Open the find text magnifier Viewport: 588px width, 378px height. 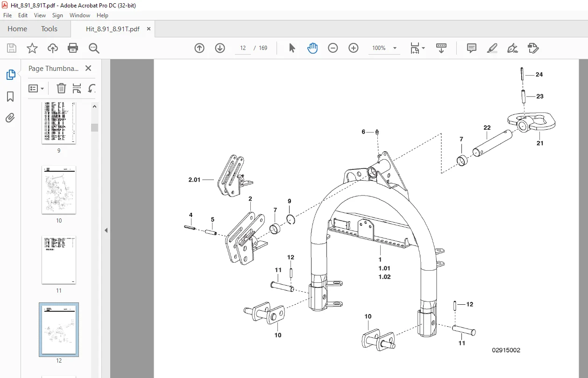click(x=94, y=48)
